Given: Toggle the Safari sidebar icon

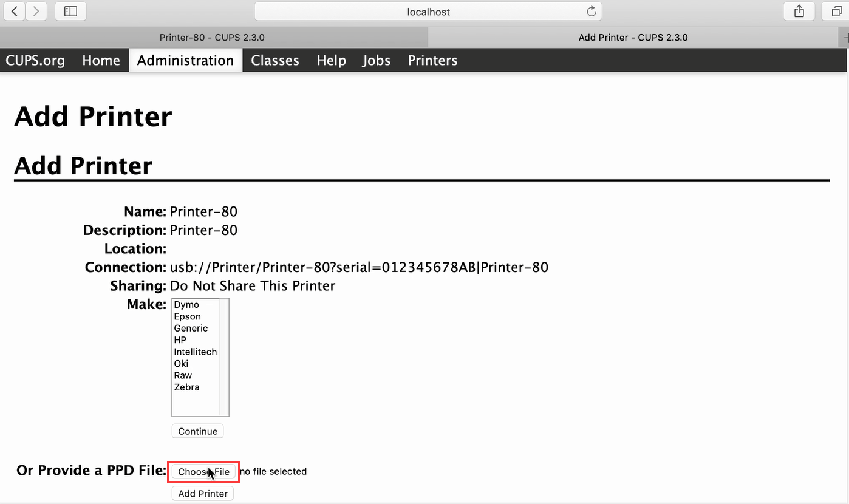Looking at the screenshot, I should click(70, 11).
